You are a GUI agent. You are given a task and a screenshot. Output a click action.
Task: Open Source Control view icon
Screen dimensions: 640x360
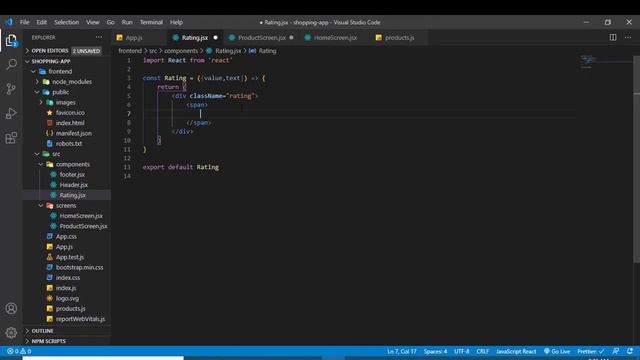pyautogui.click(x=11, y=89)
